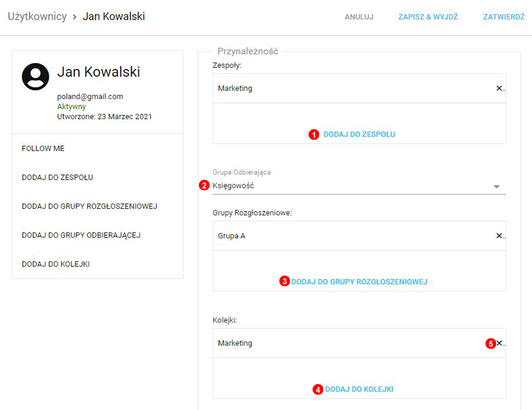The image size is (532, 410).
Task: Go back to Użytkownicy breadcrumb
Action: (x=37, y=16)
